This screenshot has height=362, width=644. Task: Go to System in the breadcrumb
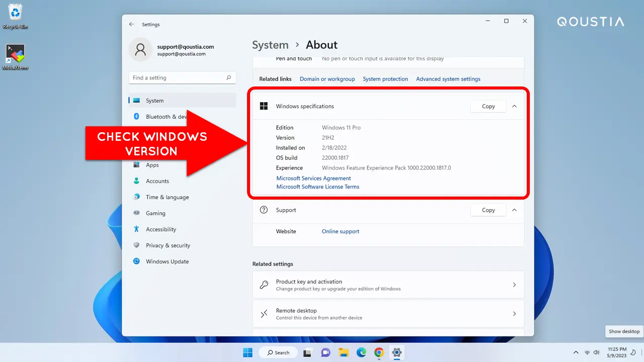(270, 45)
